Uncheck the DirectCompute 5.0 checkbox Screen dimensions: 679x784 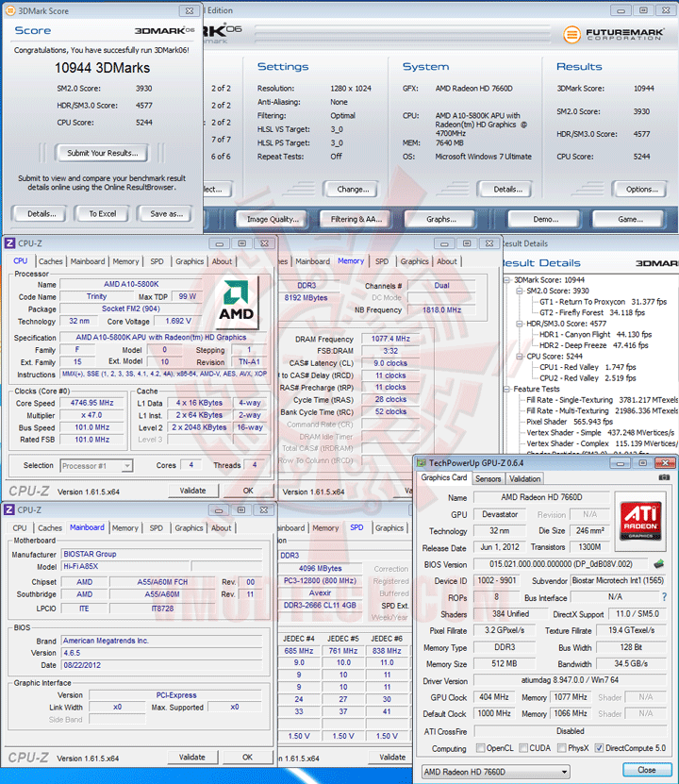599,748
